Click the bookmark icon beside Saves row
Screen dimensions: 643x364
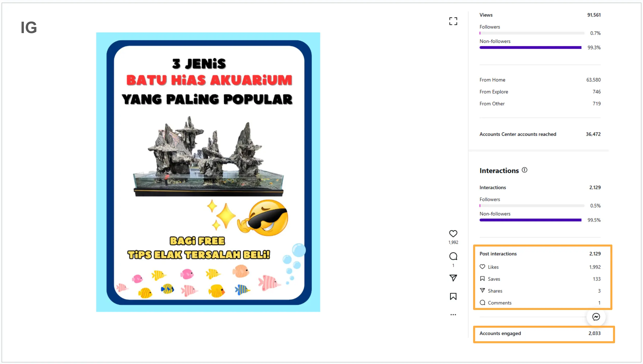coord(483,279)
